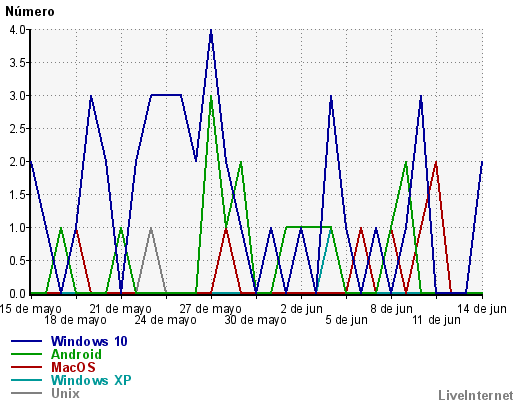Click the Windows 10 peak at 4.0
Screen dimensions: 520x405
click(x=211, y=31)
